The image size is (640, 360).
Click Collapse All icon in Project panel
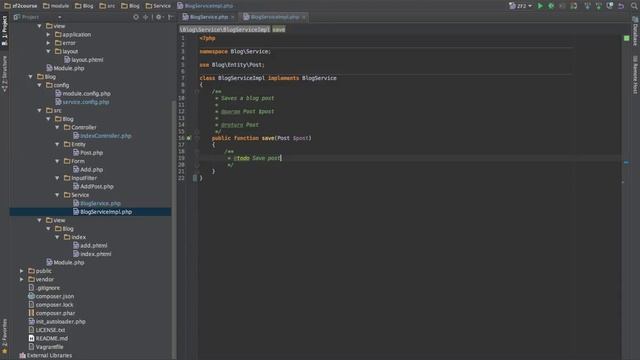(146, 17)
